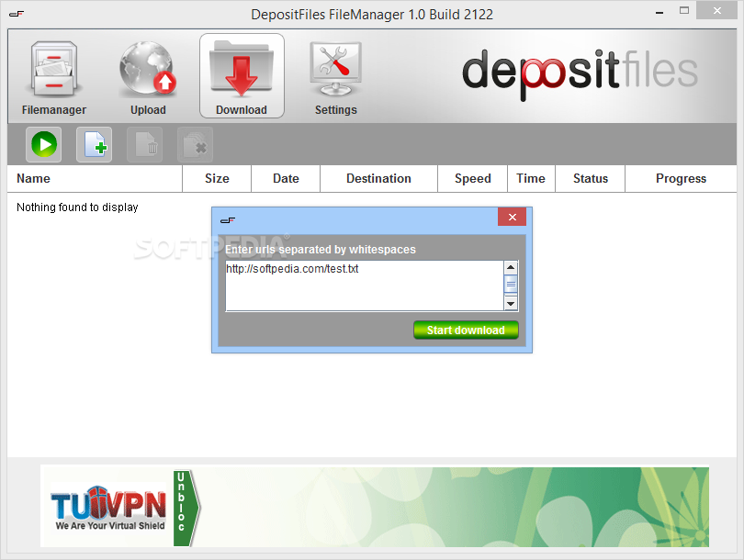The height and width of the screenshot is (560, 744).
Task: Click the Time column header
Action: point(531,179)
